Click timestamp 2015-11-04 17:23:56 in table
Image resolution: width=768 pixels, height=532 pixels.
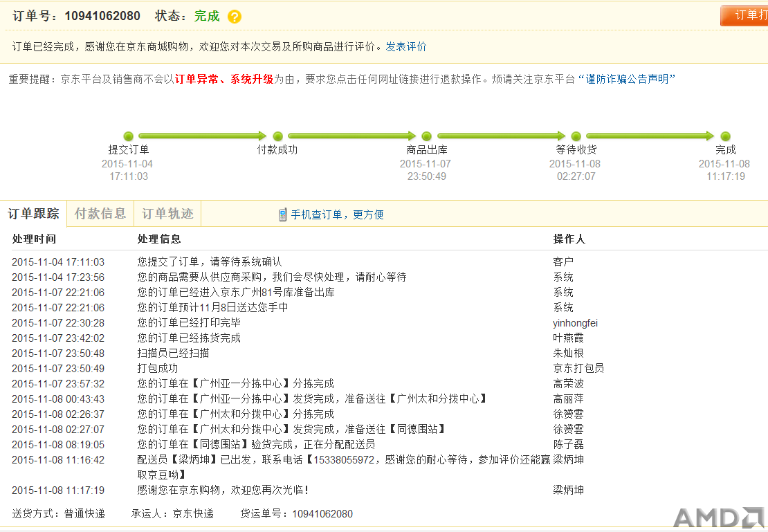click(x=58, y=277)
